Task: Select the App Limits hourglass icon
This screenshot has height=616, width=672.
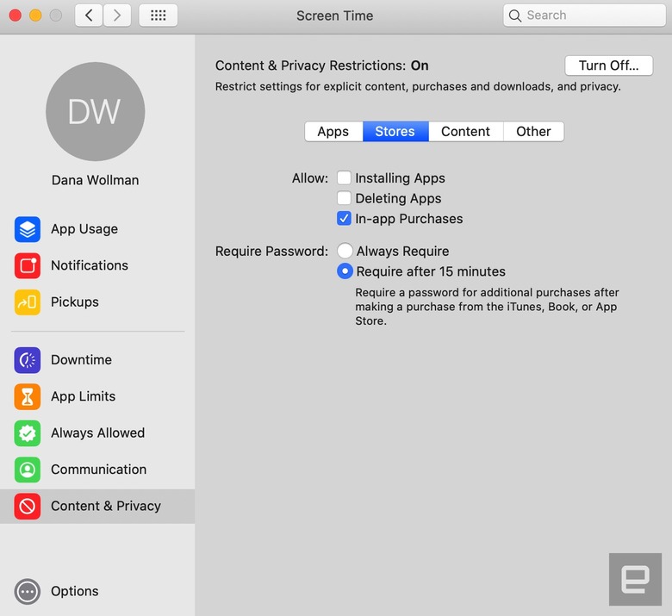Action: click(x=28, y=396)
